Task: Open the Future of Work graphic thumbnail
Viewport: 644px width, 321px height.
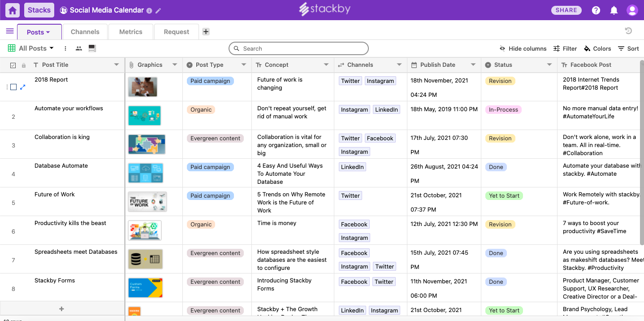Action: tap(147, 202)
